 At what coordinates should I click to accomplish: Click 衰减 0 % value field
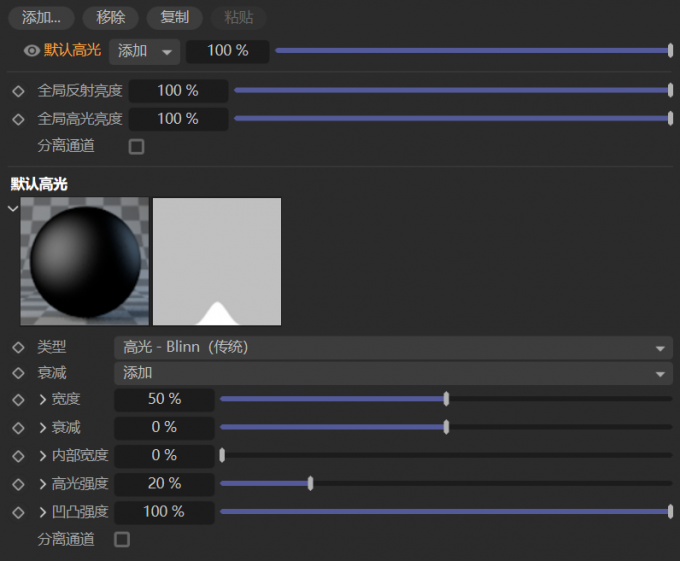(x=164, y=427)
